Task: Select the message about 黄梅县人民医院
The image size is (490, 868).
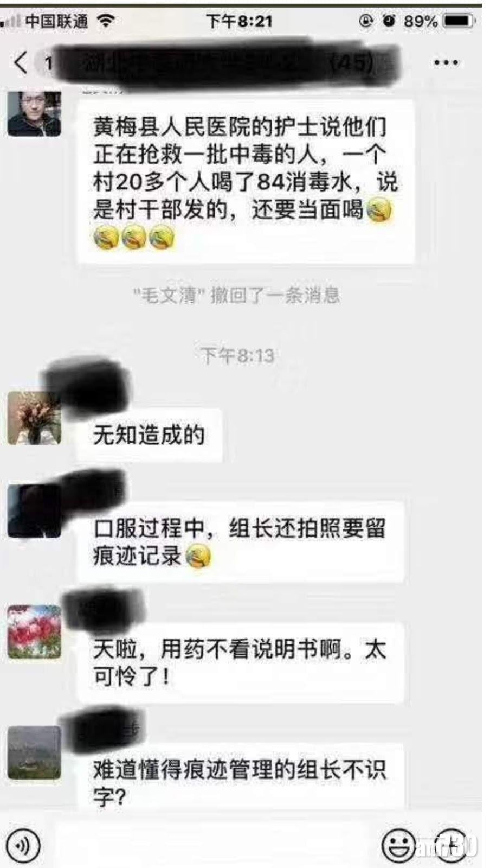Action: tap(246, 181)
